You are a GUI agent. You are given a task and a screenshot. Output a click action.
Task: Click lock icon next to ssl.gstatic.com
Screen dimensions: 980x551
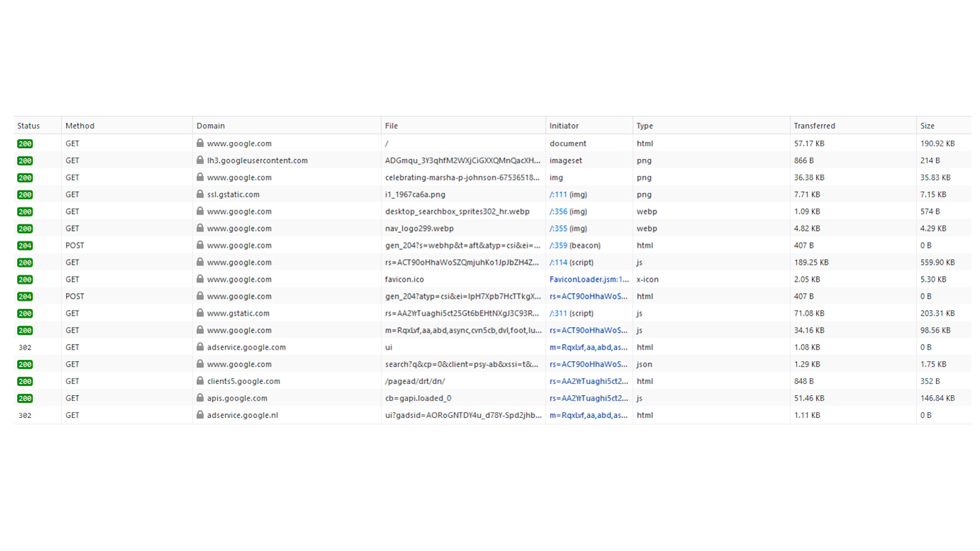pos(200,194)
